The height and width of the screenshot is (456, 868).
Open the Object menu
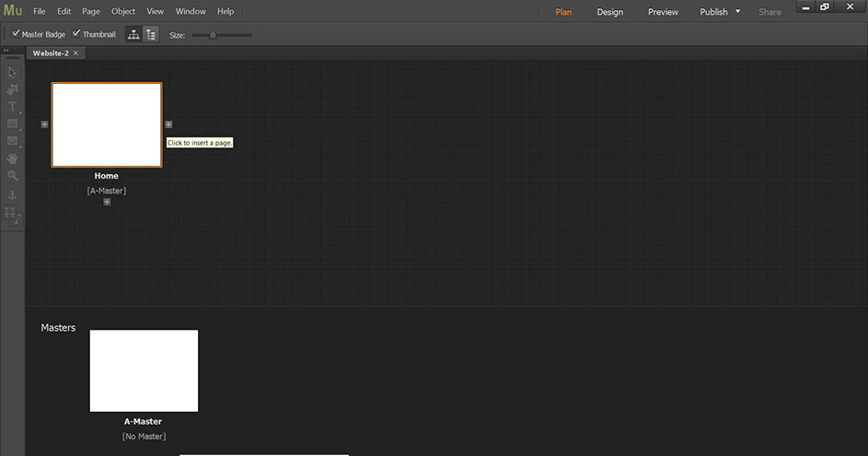pyautogui.click(x=123, y=11)
